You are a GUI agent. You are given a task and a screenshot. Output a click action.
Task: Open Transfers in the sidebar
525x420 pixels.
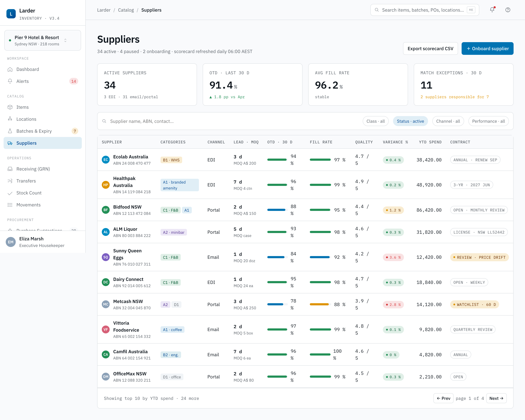pos(43,181)
